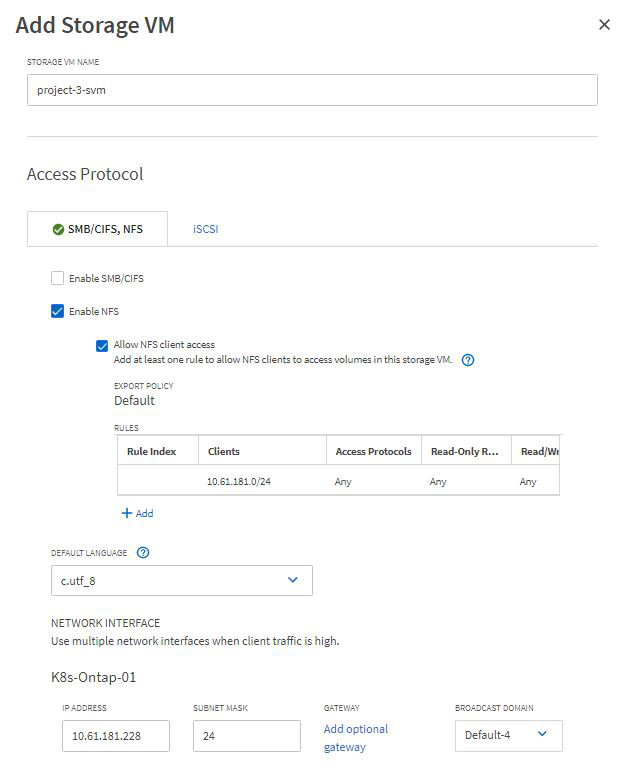This screenshot has width=633, height=782.
Task: Click the plus icon to add a rule
Action: [x=127, y=513]
